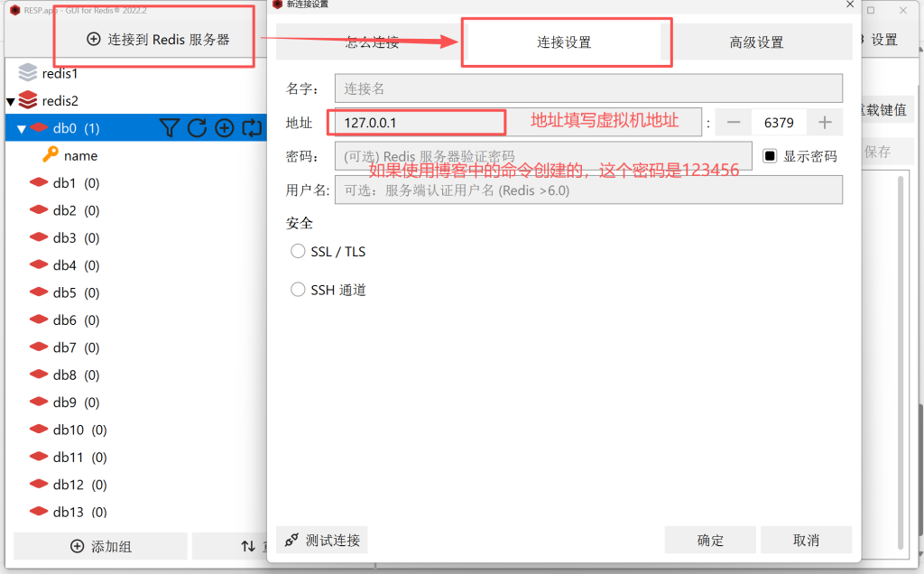
Task: Click the 名字 connection name field
Action: click(587, 88)
